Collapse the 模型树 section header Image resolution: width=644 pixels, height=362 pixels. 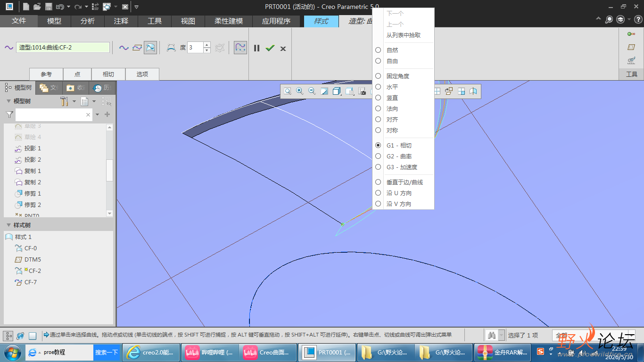[8, 101]
